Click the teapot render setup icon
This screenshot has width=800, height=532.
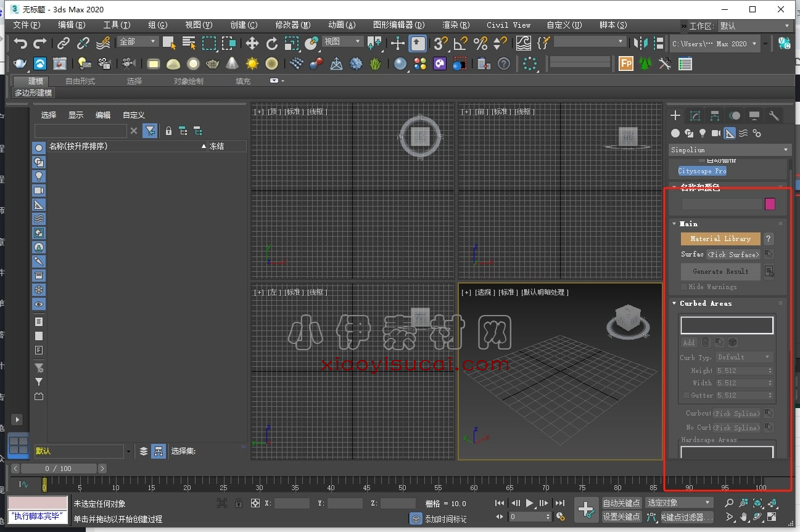pos(20,63)
